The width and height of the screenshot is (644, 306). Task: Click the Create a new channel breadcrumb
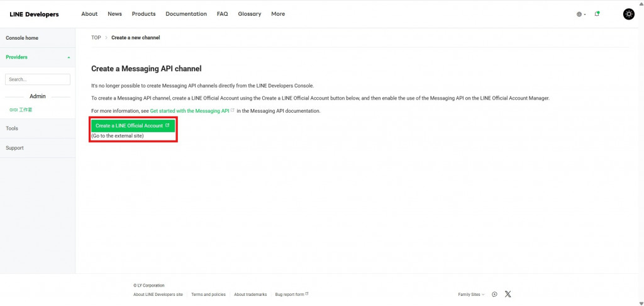point(136,37)
